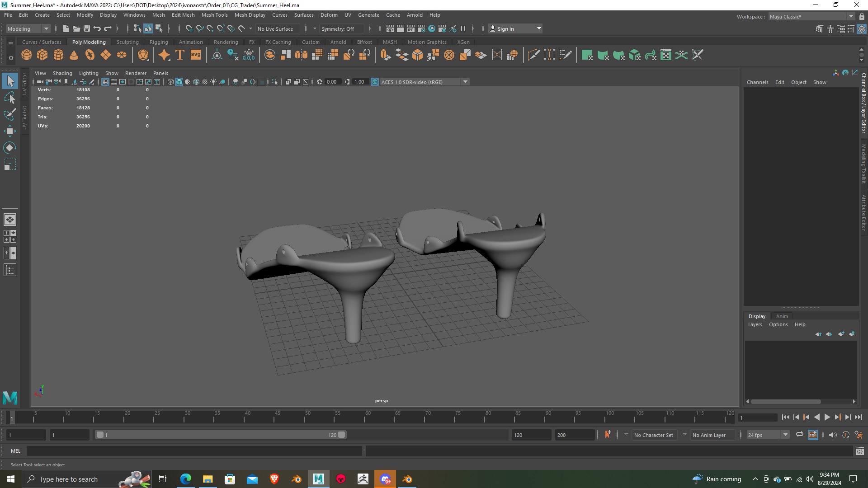Click the Undo arrow icon
The image size is (868, 488).
click(97, 28)
